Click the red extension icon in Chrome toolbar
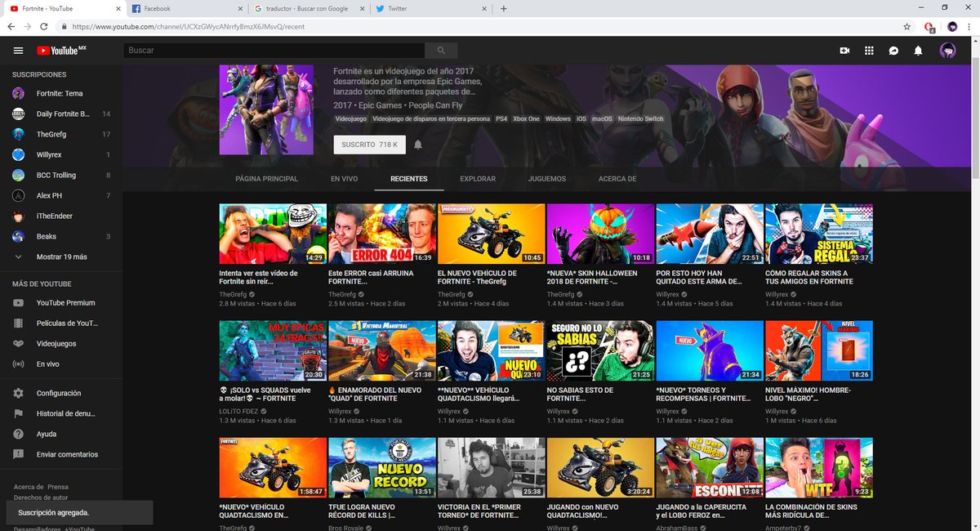This screenshot has height=531, width=980. coord(929,26)
